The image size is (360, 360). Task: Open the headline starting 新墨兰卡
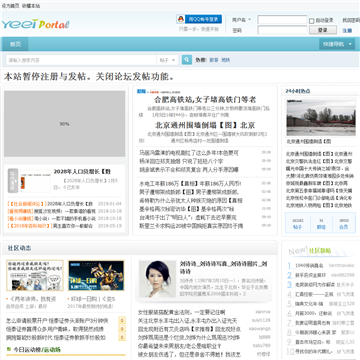(x=191, y=226)
